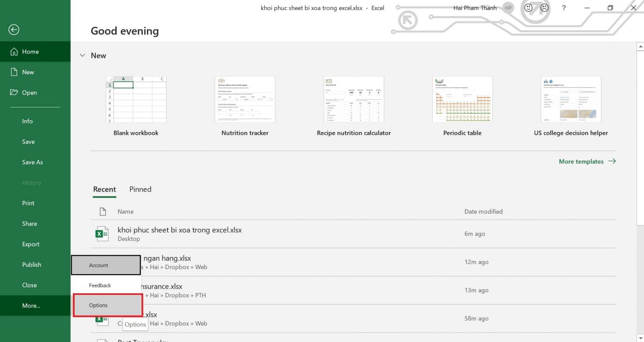Click the New document icon in sidebar
The width and height of the screenshot is (644, 342).
[14, 72]
